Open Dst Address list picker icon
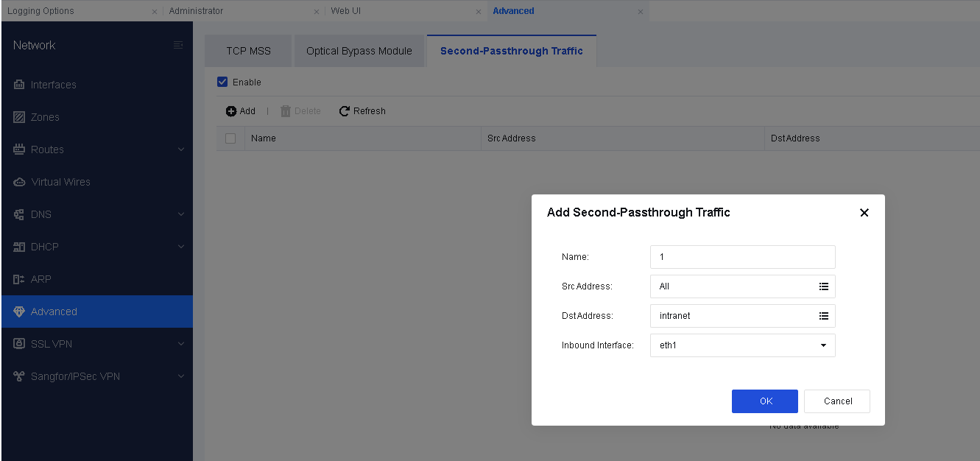This screenshot has width=980, height=461. click(824, 316)
